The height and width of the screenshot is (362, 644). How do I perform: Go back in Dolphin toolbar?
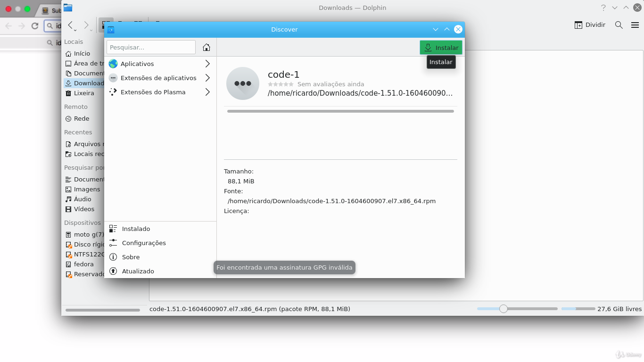pos(70,25)
